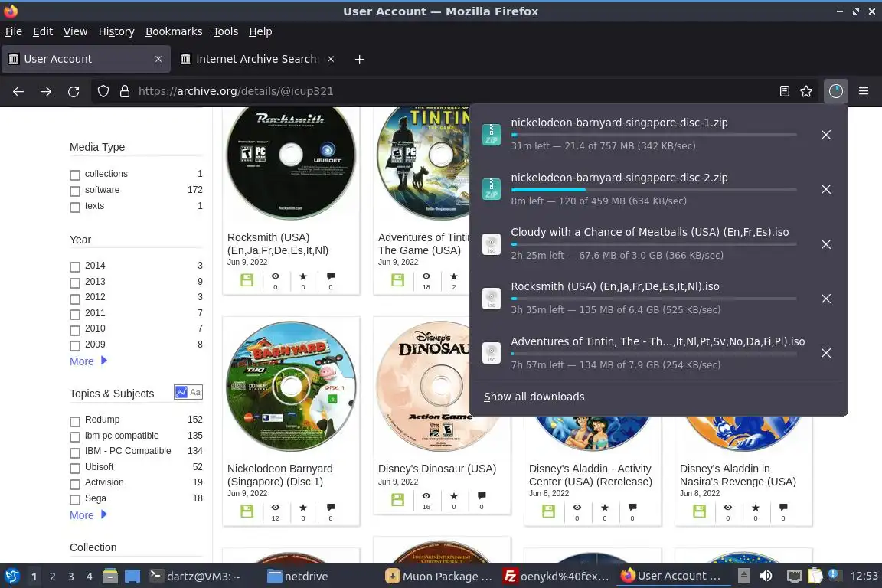The height and width of the screenshot is (588, 882).
Task: Click progress bar of barnyard disc-2 download
Action: point(654,190)
